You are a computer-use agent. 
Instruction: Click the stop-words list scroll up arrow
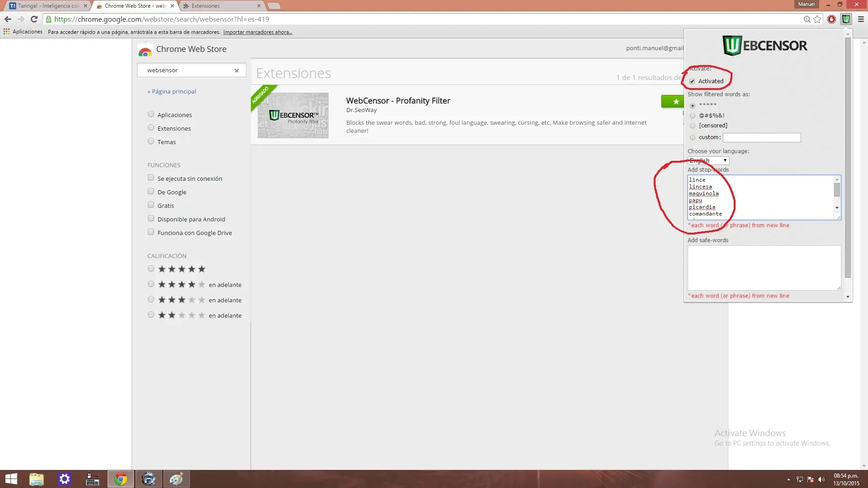point(837,179)
